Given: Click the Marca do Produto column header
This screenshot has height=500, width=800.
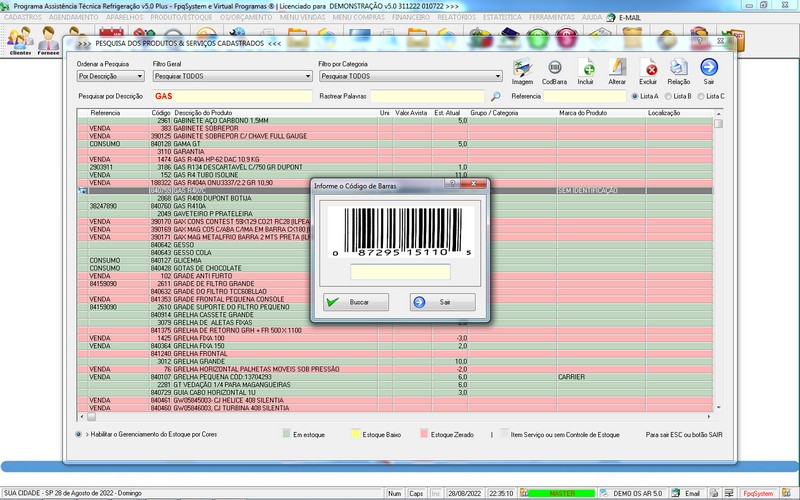Looking at the screenshot, I should click(583, 113).
